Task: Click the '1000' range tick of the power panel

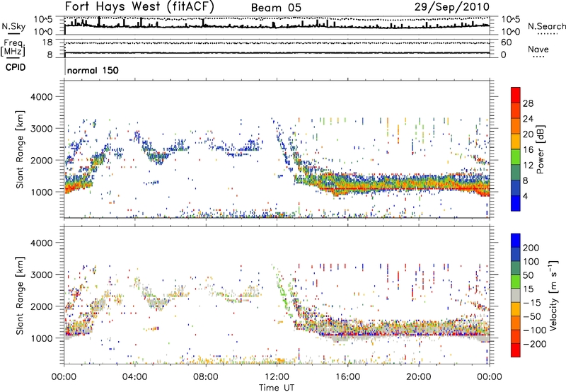Action: point(41,192)
